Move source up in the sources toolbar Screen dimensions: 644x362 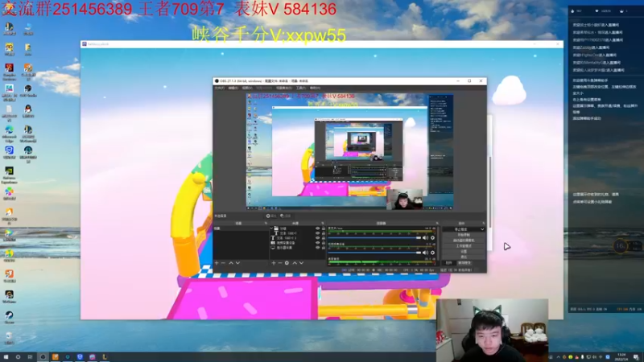point(295,263)
